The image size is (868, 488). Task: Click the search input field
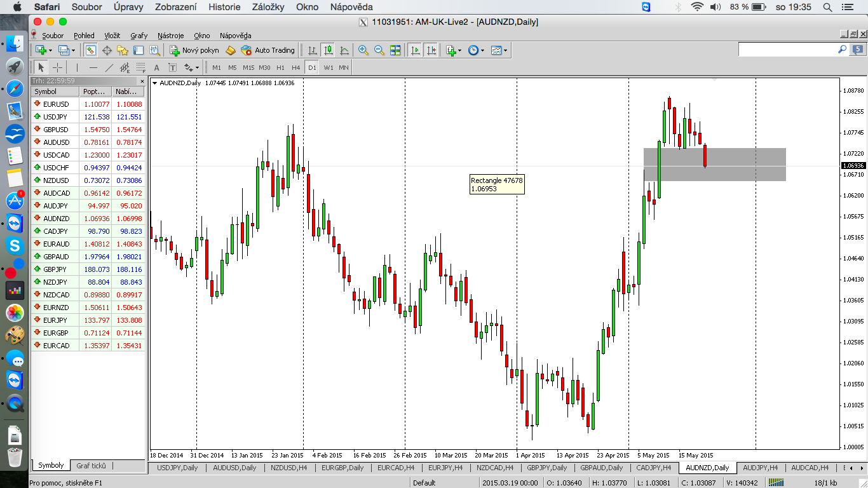[787, 49]
